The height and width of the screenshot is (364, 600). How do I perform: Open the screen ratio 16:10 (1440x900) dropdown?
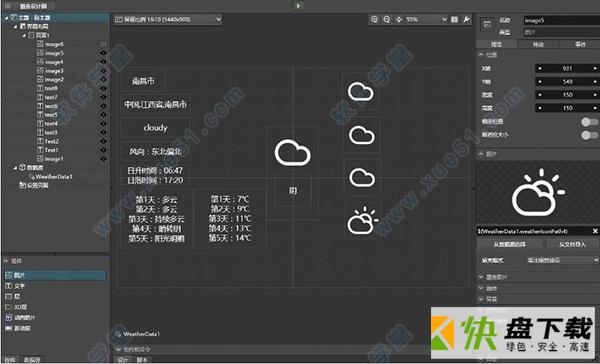point(168,19)
